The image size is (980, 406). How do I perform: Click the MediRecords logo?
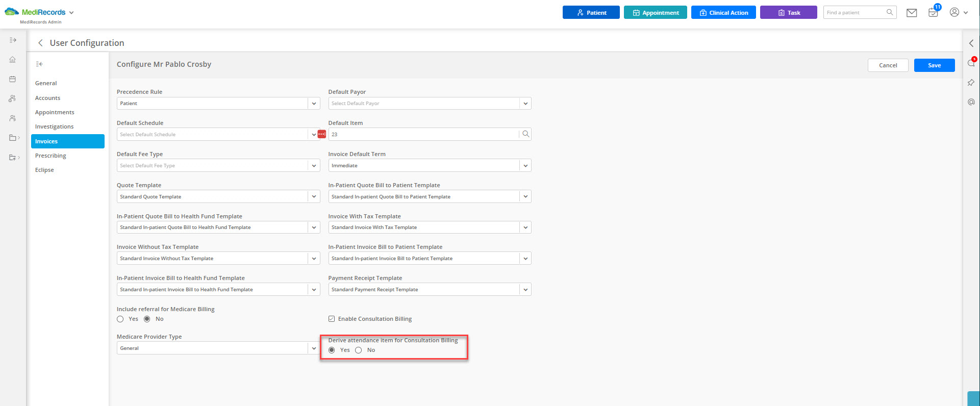click(x=35, y=12)
